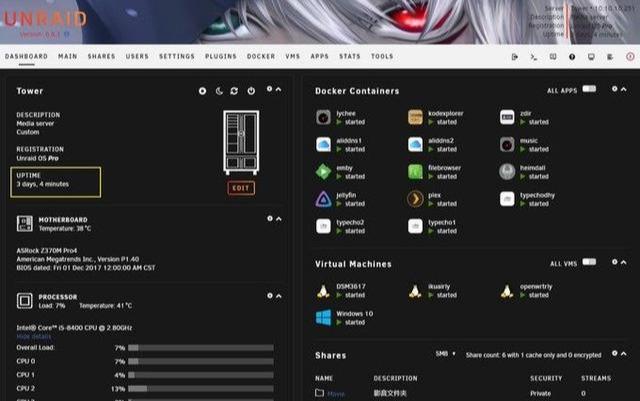Open the Tools tab
The height and width of the screenshot is (401, 640).
coord(382,56)
